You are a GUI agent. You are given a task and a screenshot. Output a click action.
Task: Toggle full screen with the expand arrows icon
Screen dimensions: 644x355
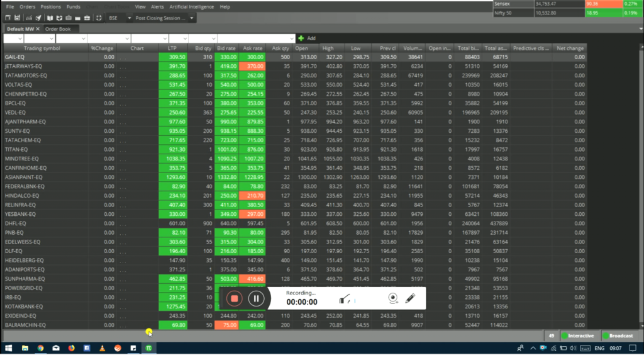[x=99, y=18]
